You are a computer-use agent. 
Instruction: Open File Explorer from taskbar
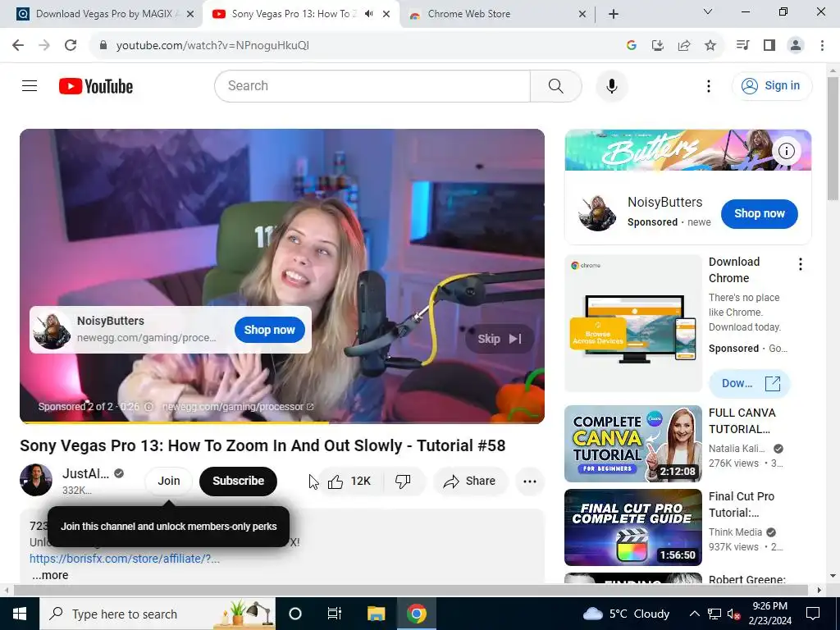376,614
